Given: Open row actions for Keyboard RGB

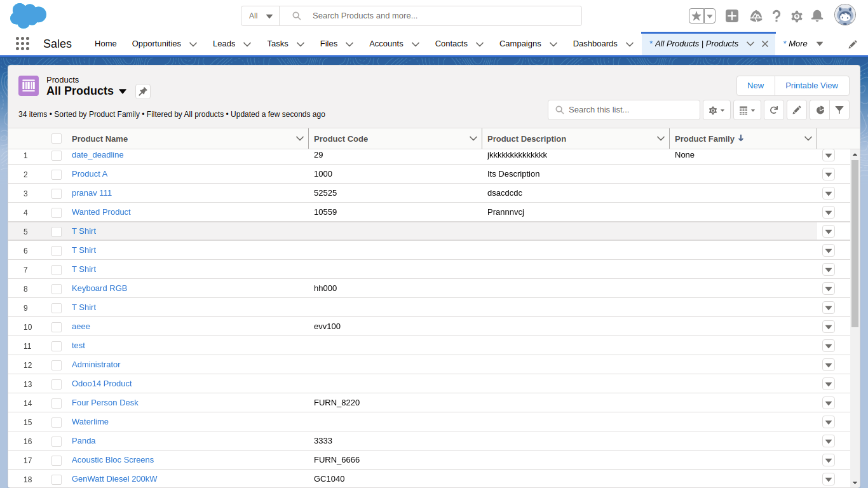Looking at the screenshot, I should (829, 288).
